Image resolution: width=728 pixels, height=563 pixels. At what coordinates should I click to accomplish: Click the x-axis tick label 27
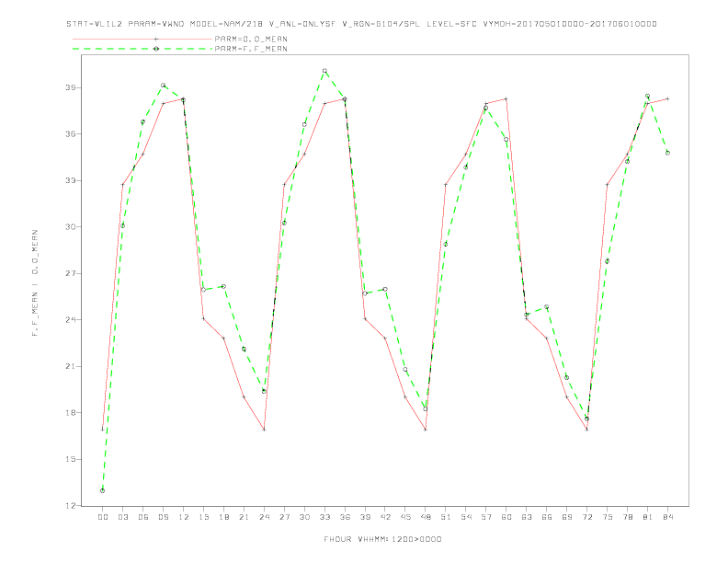tap(284, 517)
